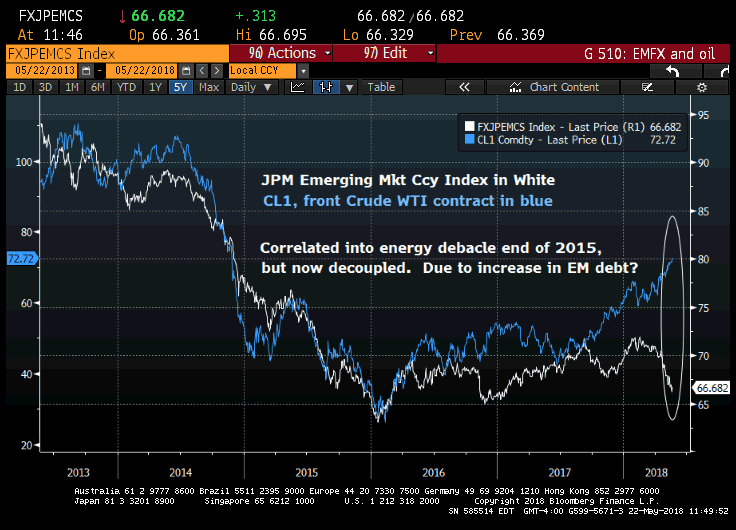Click the 72.72 left axis price marker
This screenshot has height=530, width=736.
click(22, 258)
